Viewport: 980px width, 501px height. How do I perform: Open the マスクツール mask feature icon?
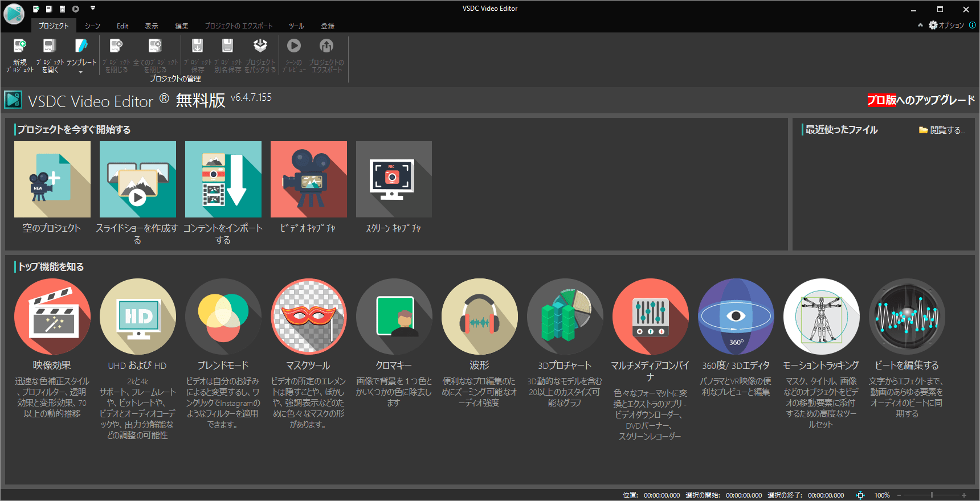pyautogui.click(x=309, y=317)
